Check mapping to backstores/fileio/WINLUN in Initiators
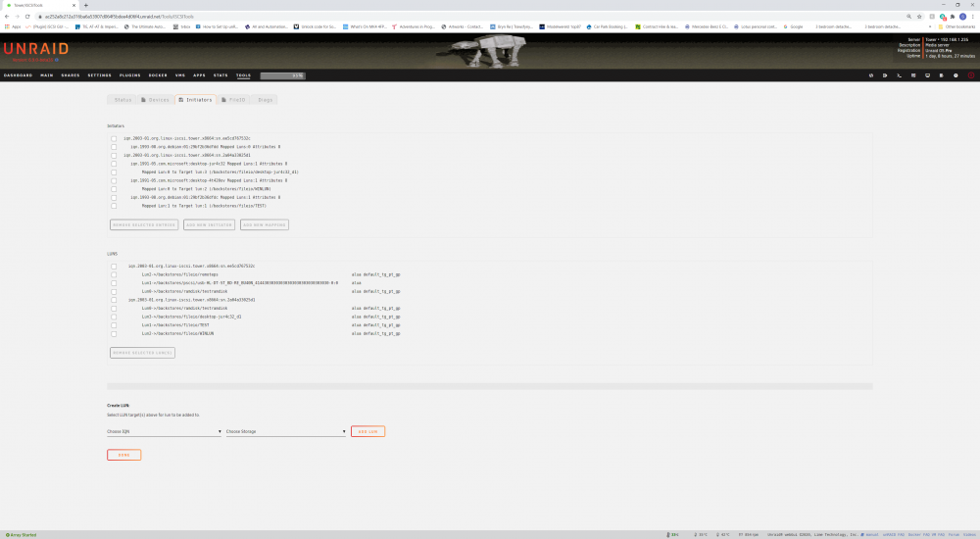Viewport: 980px width, 539px height. (114, 189)
